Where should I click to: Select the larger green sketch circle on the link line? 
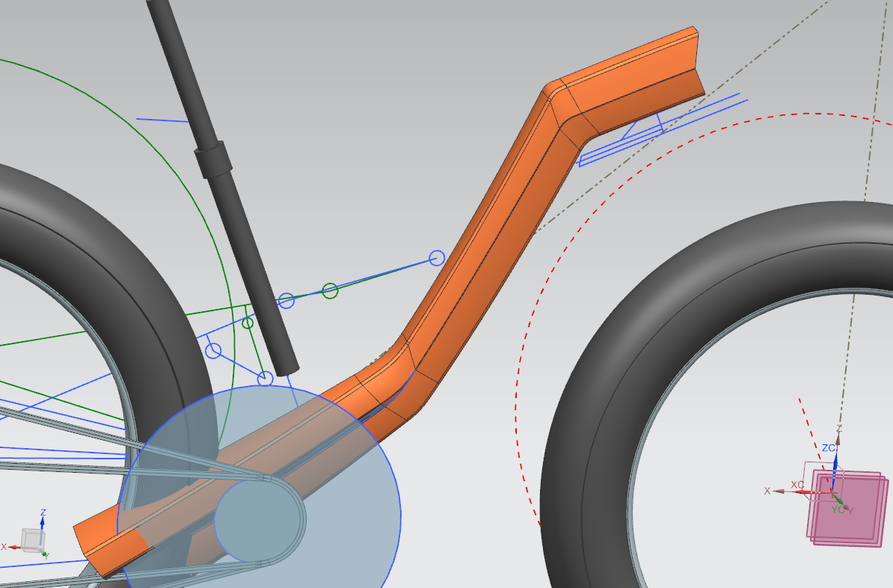[x=330, y=290]
